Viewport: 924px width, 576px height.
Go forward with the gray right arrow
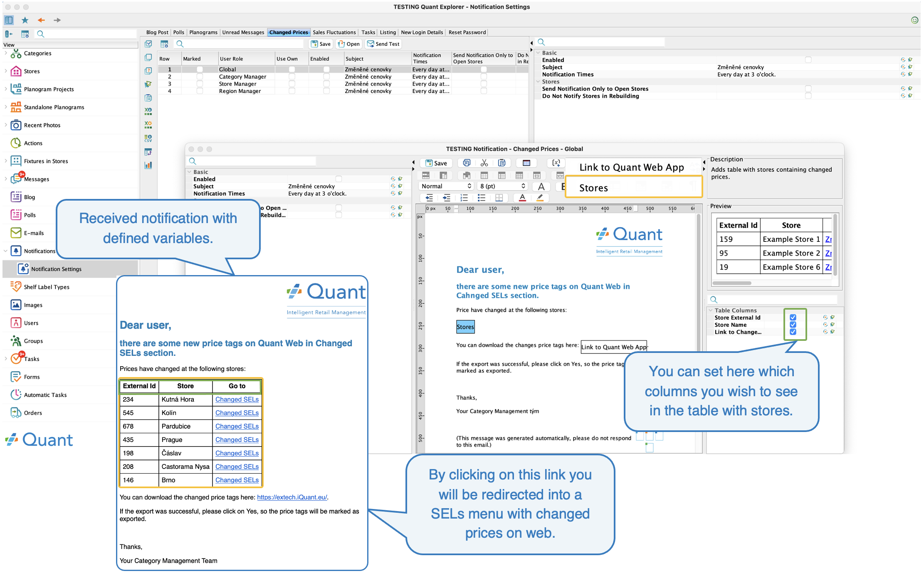[57, 20]
